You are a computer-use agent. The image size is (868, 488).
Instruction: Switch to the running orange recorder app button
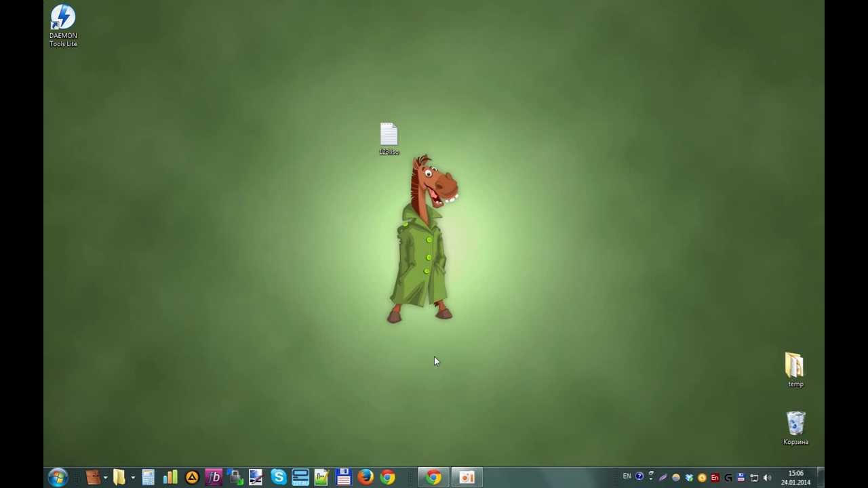tap(467, 478)
